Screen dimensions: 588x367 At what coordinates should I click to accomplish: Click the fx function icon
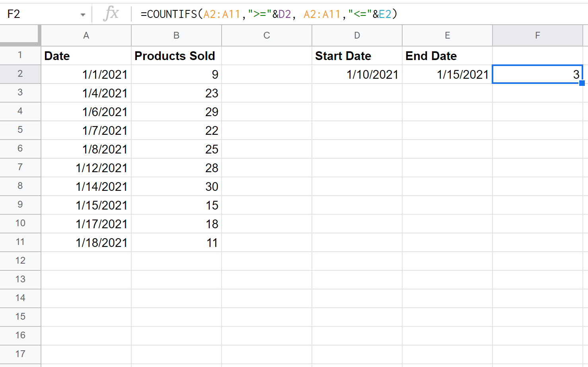point(111,14)
